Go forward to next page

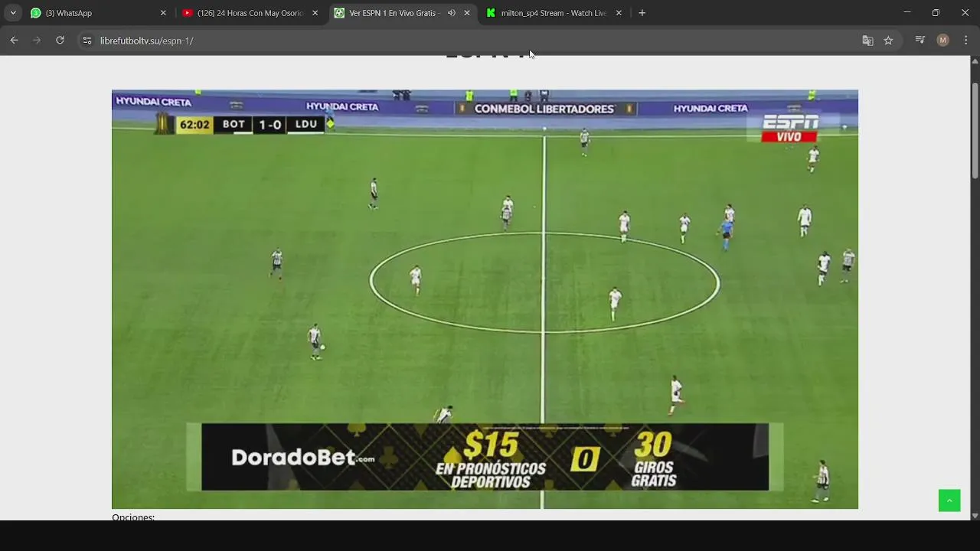tap(37, 41)
